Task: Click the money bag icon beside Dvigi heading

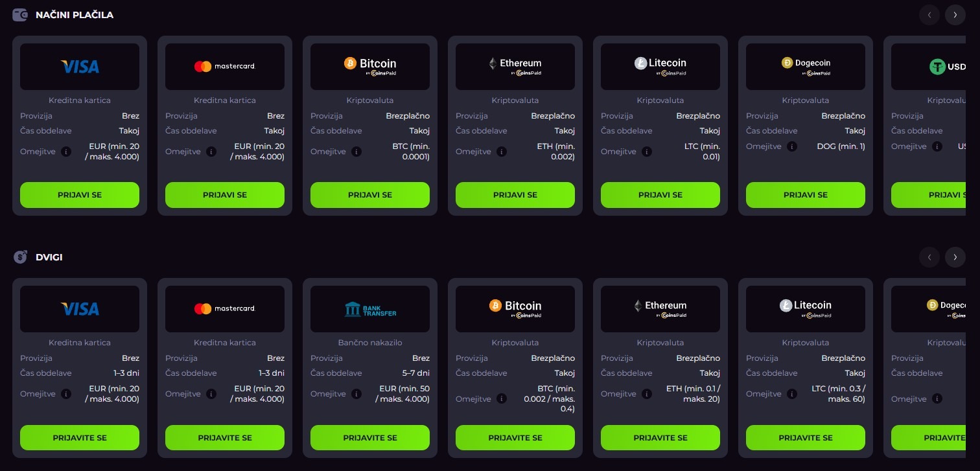Action: click(x=21, y=257)
